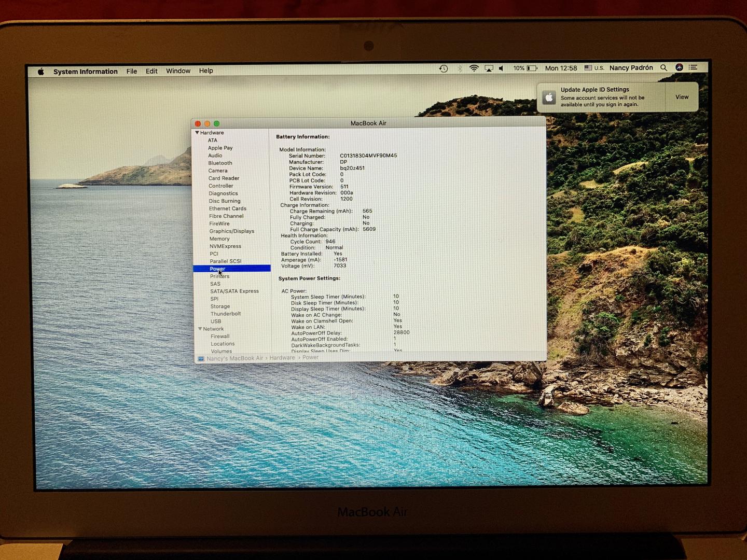Click Full Charge Capacity value 5609
Image resolution: width=747 pixels, height=560 pixels.
[x=369, y=229]
